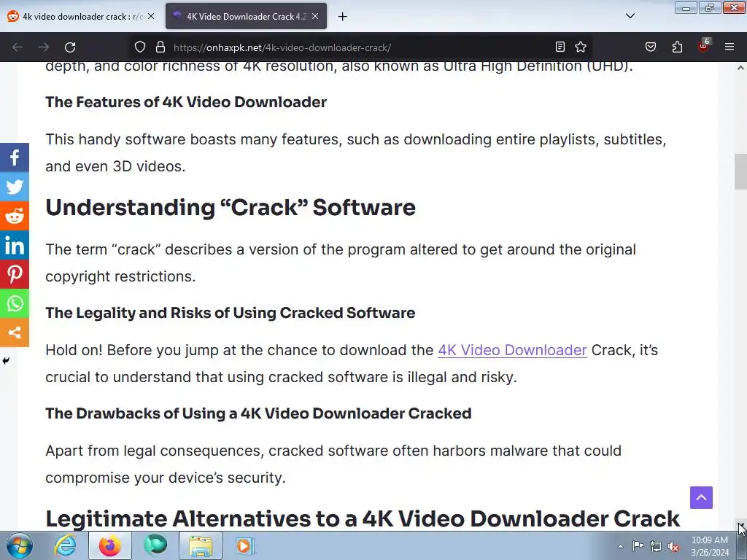747x560 pixels.
Task: Close the 4K Video Downloader Crack tab
Action: point(315,16)
